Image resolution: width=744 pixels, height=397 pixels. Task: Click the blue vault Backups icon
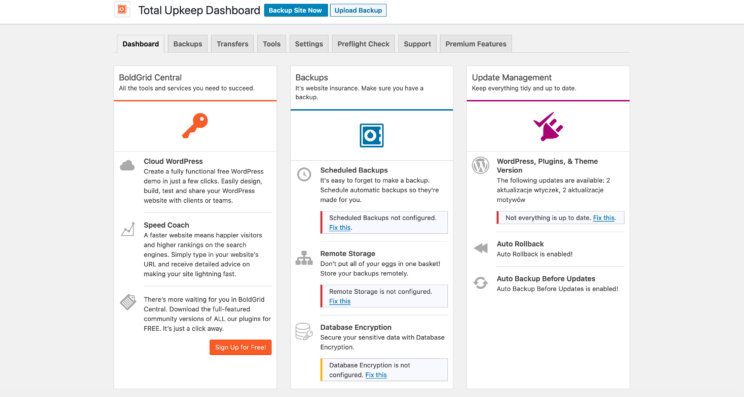click(372, 135)
